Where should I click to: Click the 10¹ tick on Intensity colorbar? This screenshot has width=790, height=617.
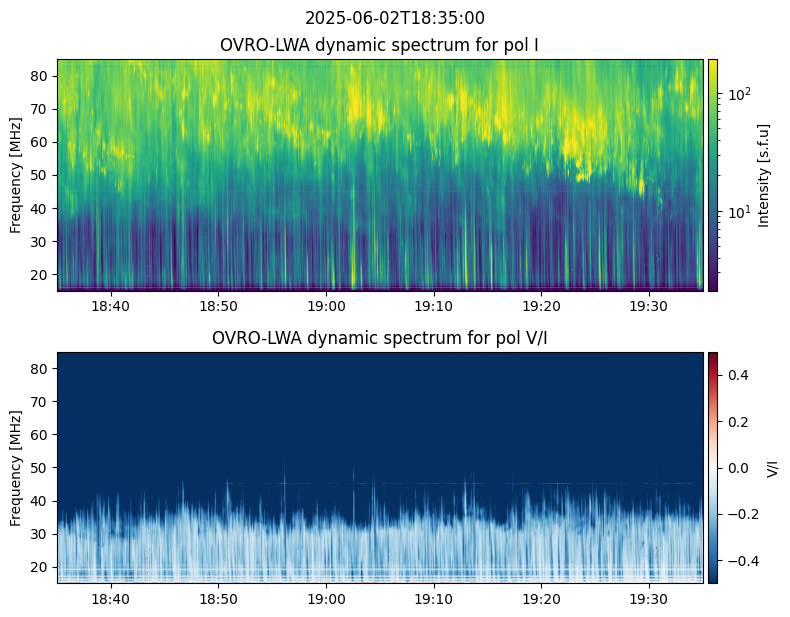[x=738, y=211]
